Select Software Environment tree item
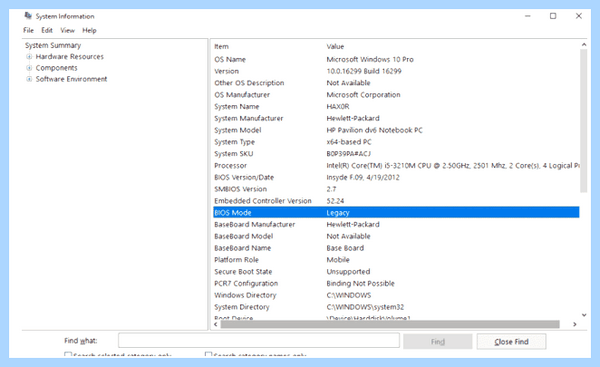The image size is (600, 367). 72,79
